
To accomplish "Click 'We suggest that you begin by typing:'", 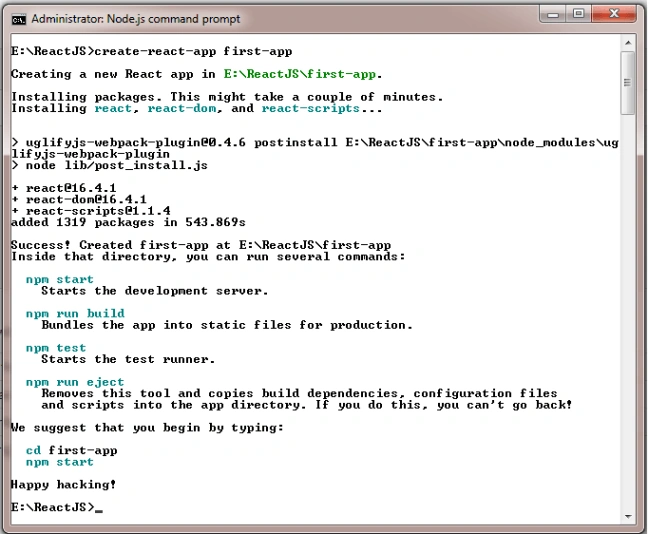I will [147, 427].
